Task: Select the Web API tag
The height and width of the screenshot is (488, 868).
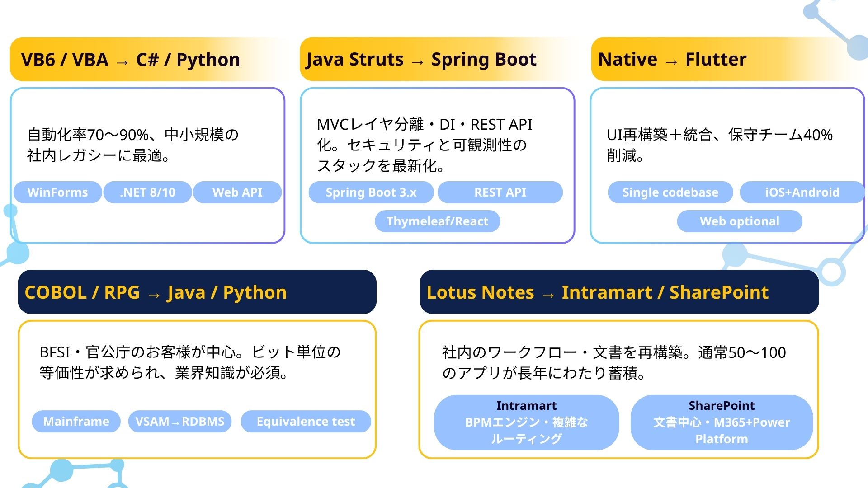Action: [x=237, y=192]
